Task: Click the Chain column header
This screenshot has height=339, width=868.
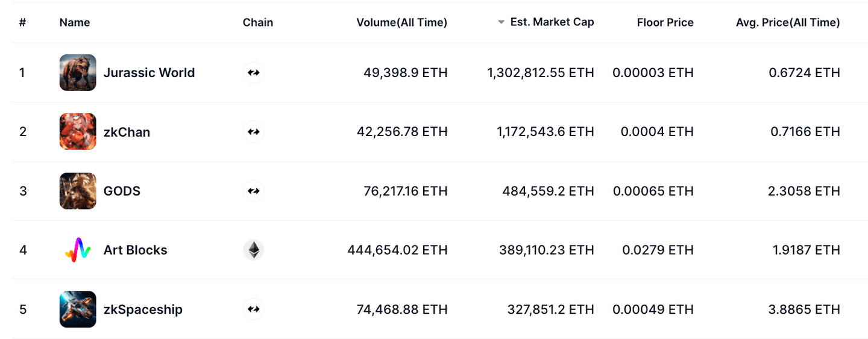Action: 258,23
